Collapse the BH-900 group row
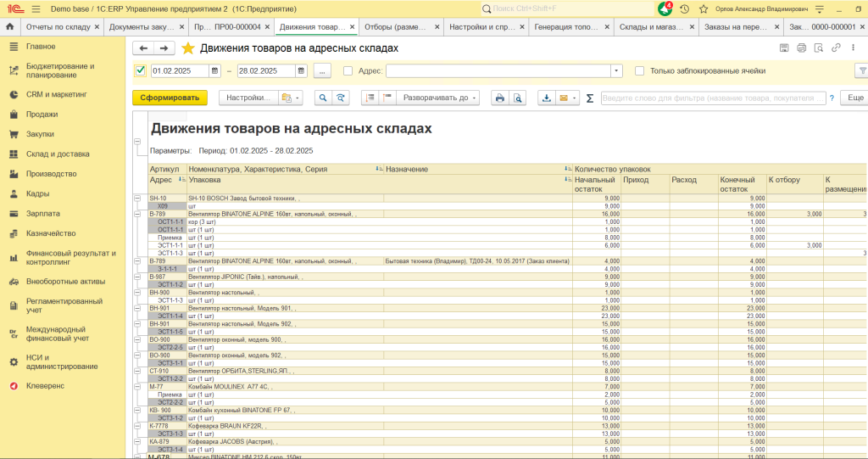The image size is (868, 459). pyautogui.click(x=137, y=292)
